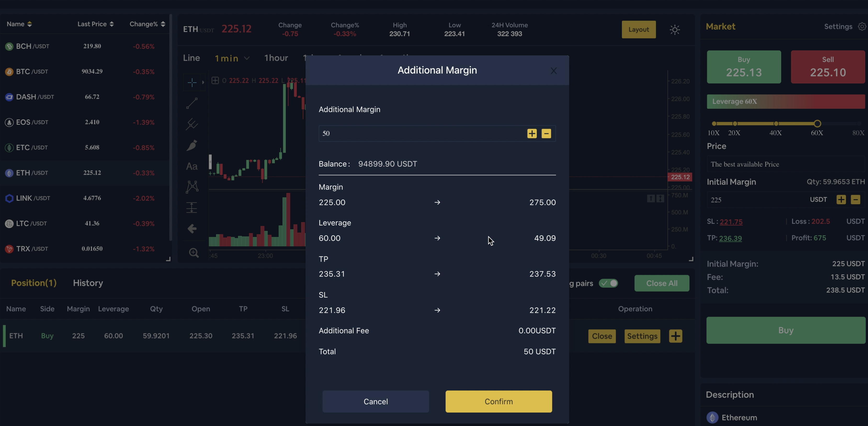Viewport: 868px width, 426px height.
Task: Click yellow plus icon in ETH position row
Action: (x=675, y=336)
